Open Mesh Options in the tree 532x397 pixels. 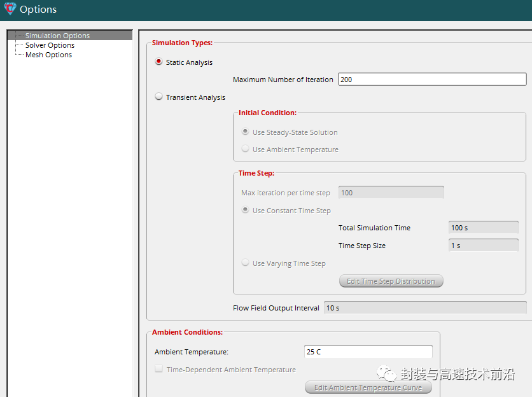(x=48, y=55)
